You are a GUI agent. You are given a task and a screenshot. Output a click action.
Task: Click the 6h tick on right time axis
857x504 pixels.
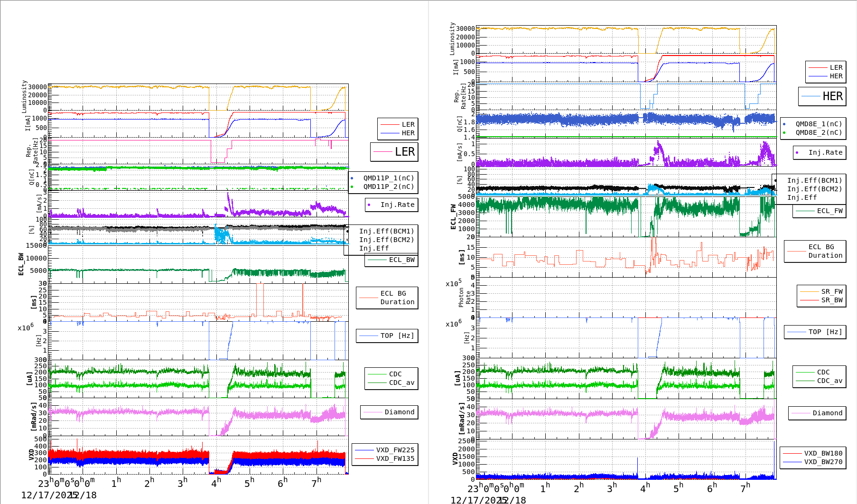coord(711,488)
